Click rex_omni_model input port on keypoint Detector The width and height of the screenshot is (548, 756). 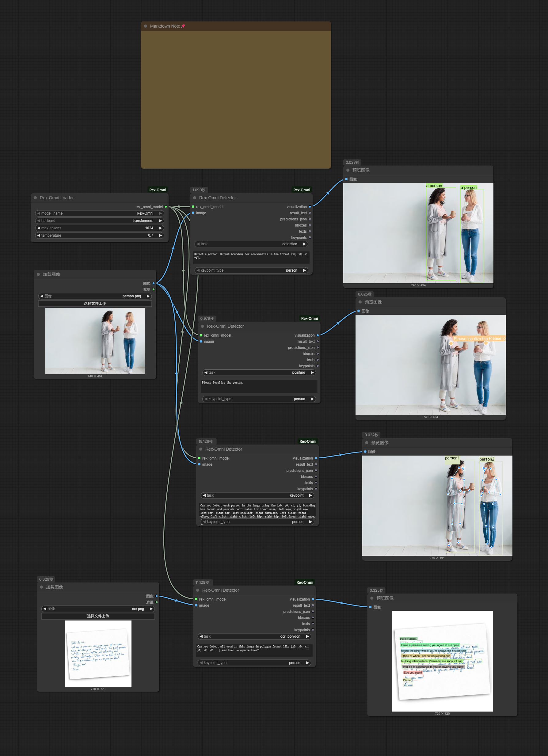(x=199, y=458)
